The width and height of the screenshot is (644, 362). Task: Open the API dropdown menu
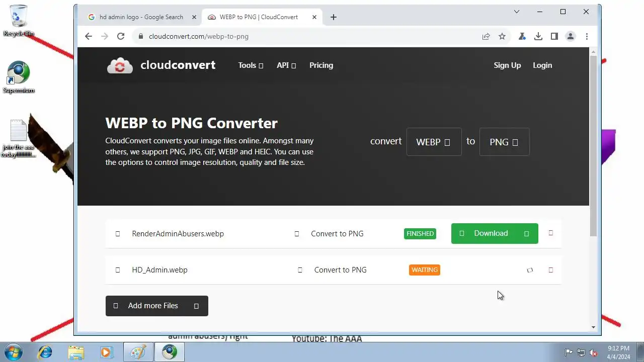286,65
